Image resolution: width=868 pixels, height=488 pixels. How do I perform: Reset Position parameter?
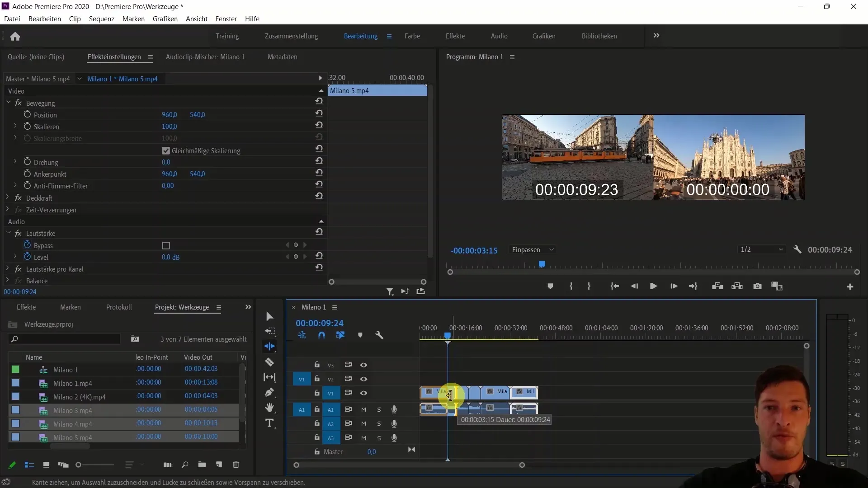(319, 113)
